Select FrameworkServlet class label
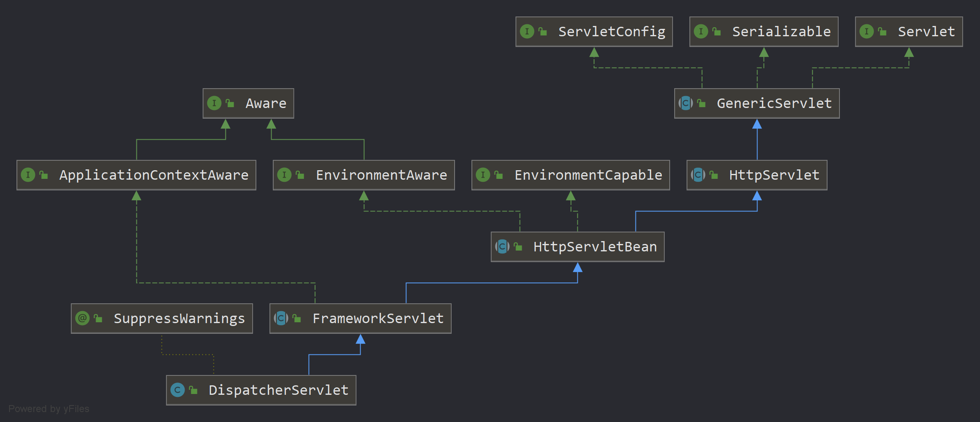Image resolution: width=980 pixels, height=422 pixels. click(x=378, y=319)
